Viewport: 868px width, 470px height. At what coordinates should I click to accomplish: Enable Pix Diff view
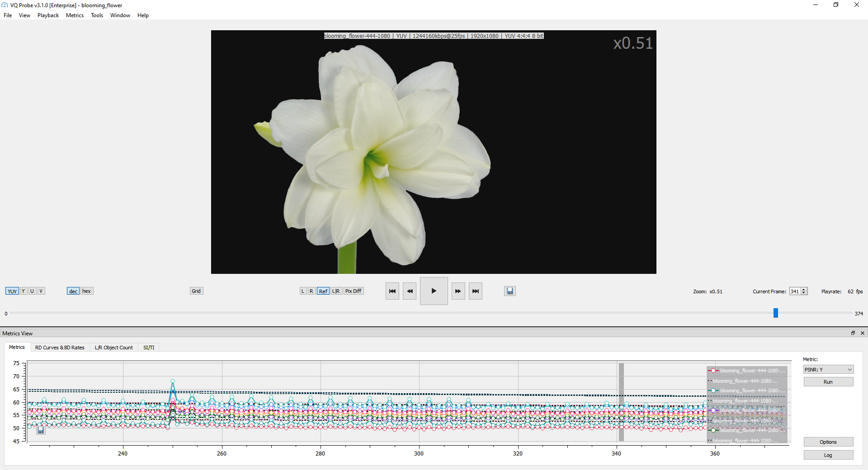click(354, 291)
